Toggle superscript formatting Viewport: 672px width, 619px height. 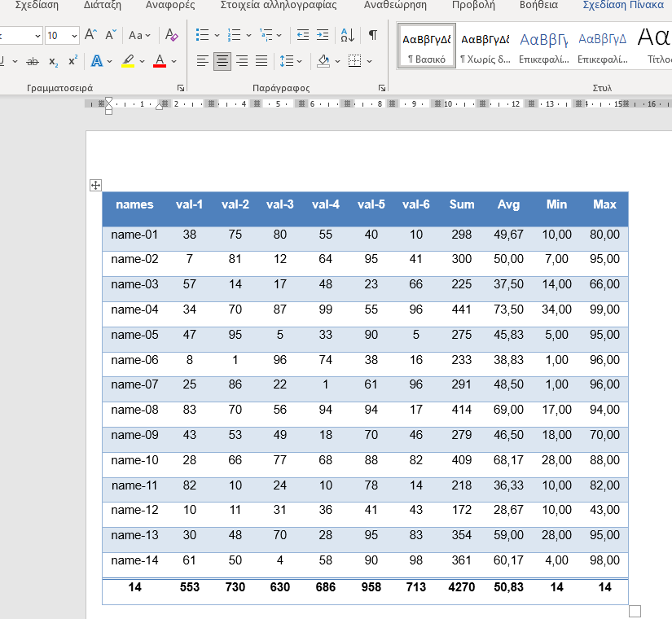click(x=72, y=61)
